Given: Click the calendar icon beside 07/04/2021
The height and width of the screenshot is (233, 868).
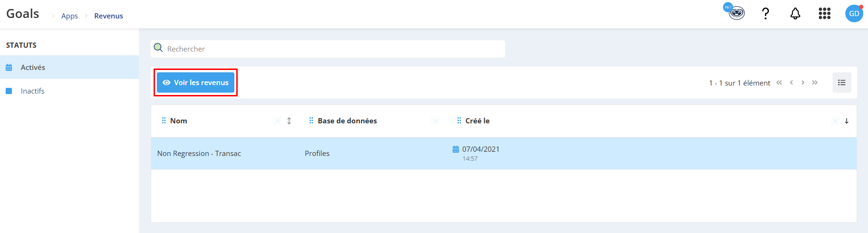Looking at the screenshot, I should 455,149.
